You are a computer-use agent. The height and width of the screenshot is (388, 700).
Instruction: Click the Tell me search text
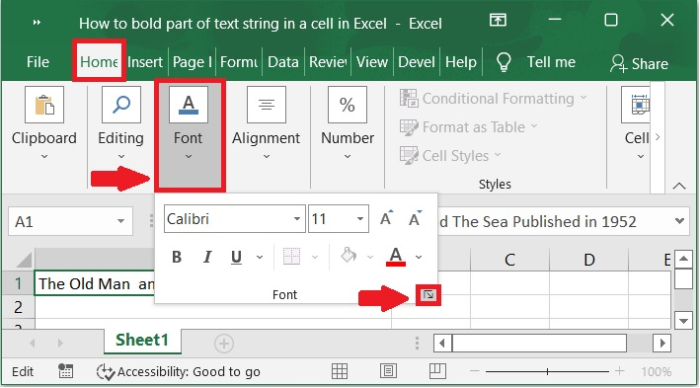tap(551, 62)
